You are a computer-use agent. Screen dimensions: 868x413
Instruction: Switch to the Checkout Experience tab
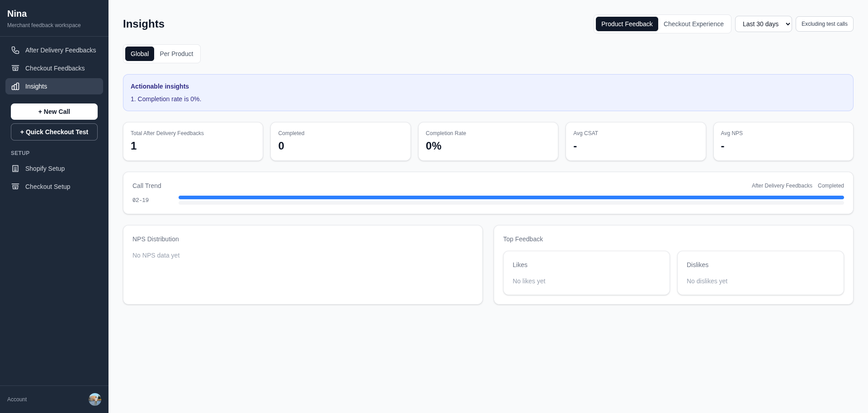coord(693,24)
